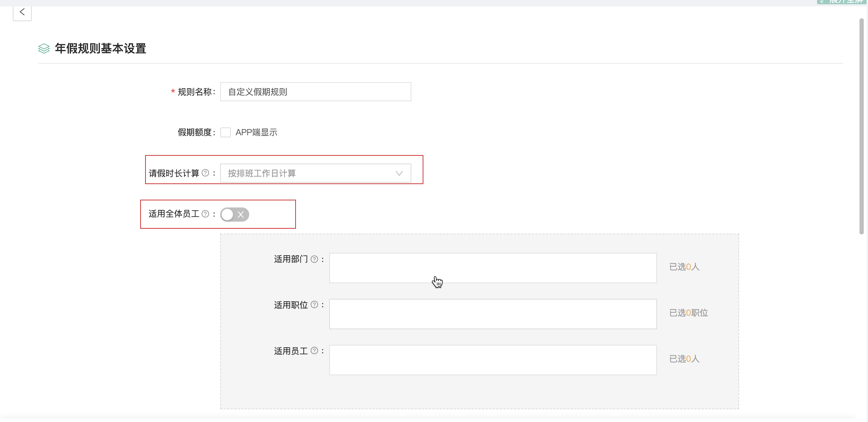Click the back arrow button
868x422 pixels.
[x=22, y=13]
